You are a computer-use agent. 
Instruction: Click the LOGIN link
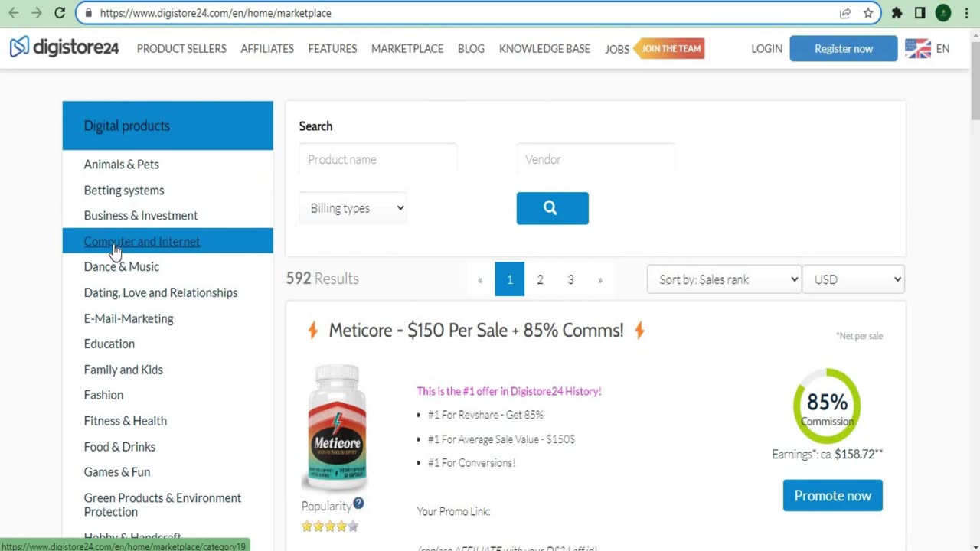pos(766,48)
